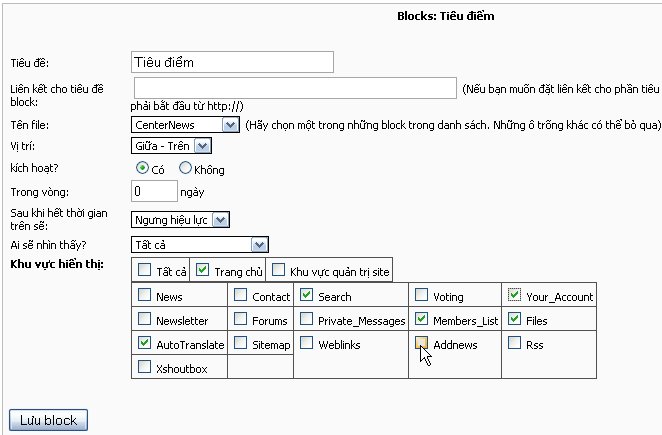
Task: Click the Trong vòng days input
Action: point(154,191)
